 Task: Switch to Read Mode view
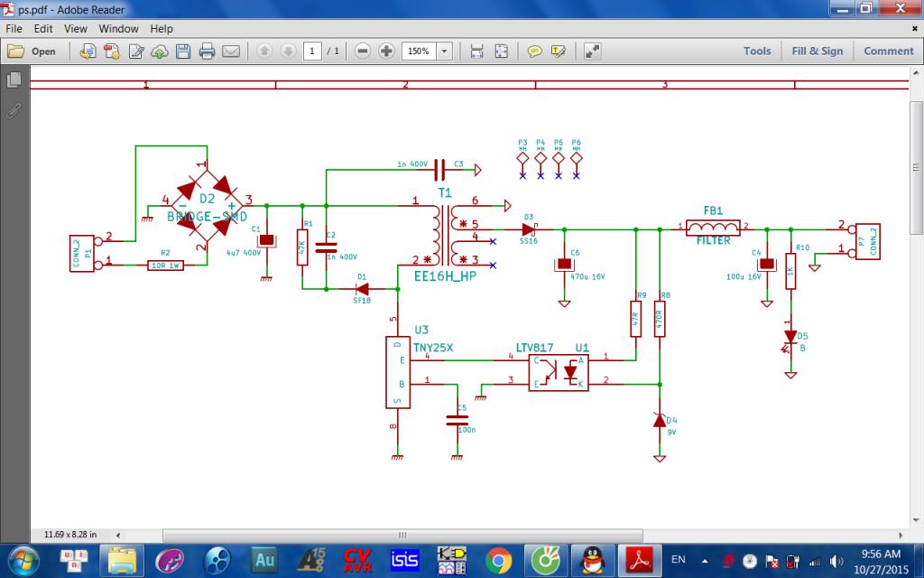pyautogui.click(x=592, y=51)
